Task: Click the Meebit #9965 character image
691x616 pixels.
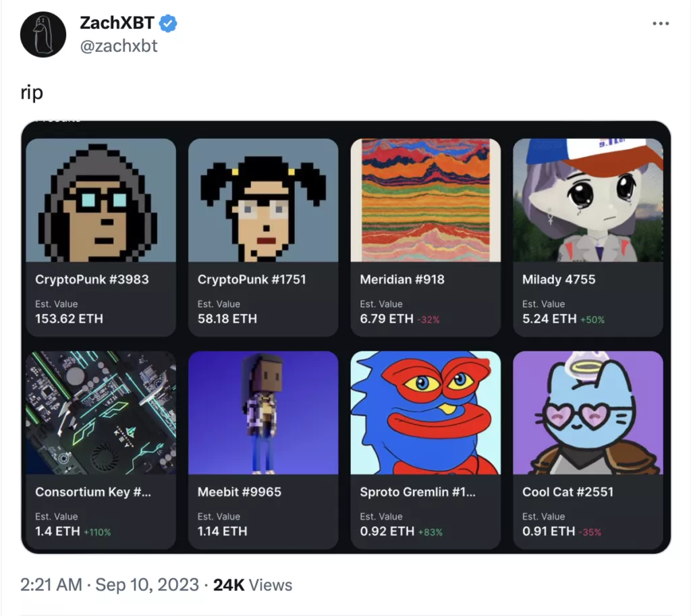Action: pos(263,413)
